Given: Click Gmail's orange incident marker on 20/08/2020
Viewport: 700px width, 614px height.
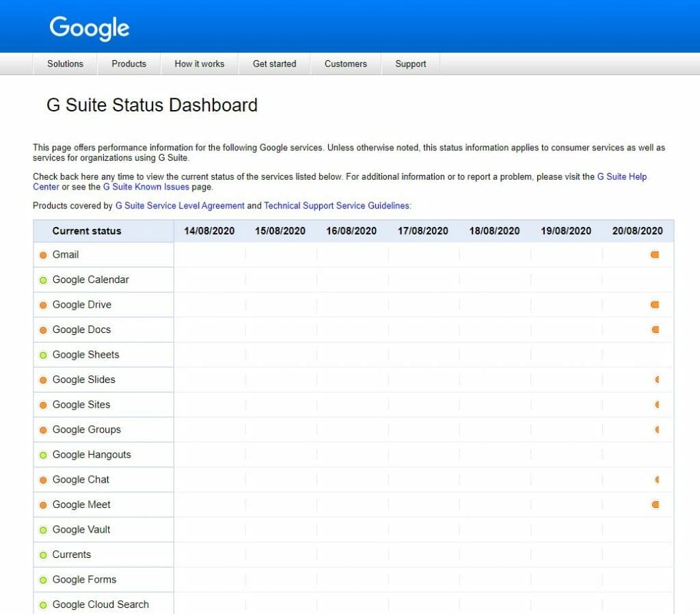Looking at the screenshot, I should coord(654,254).
